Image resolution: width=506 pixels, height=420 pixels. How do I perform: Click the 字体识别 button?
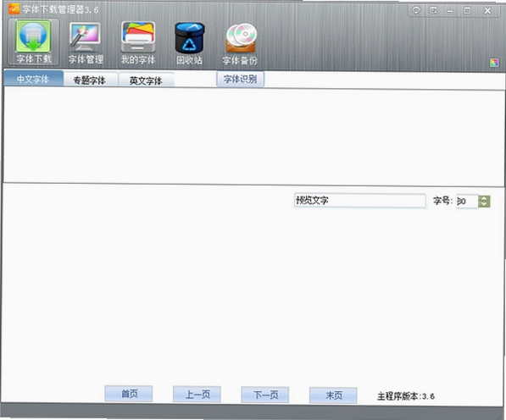240,79
